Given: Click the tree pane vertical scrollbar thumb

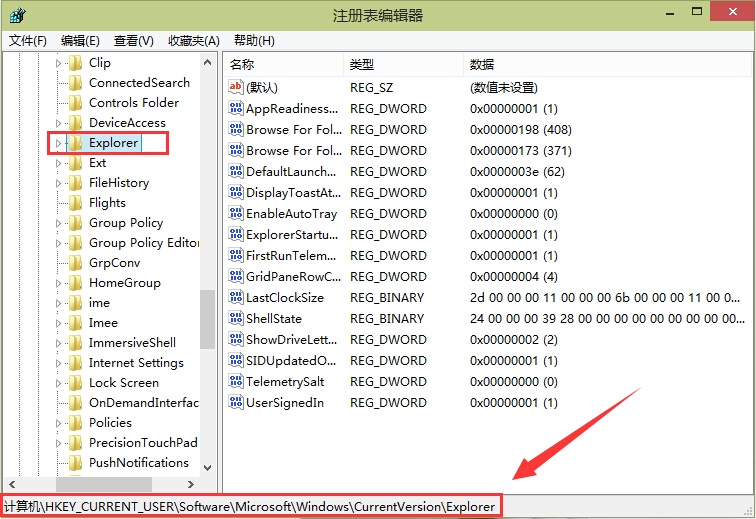Looking at the screenshot, I should 207,318.
